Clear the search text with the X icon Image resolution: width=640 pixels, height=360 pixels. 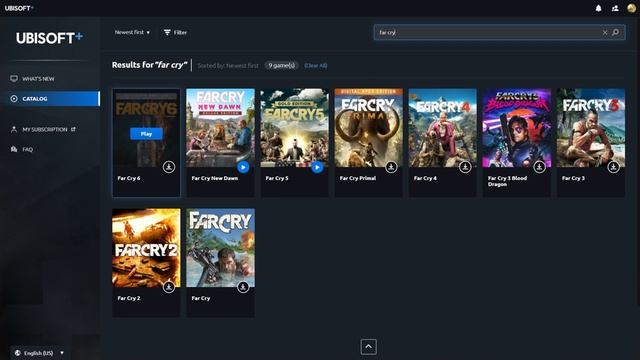click(x=605, y=33)
